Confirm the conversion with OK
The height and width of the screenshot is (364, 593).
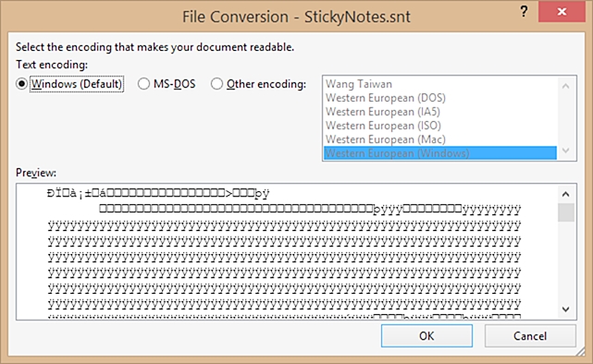tap(426, 335)
